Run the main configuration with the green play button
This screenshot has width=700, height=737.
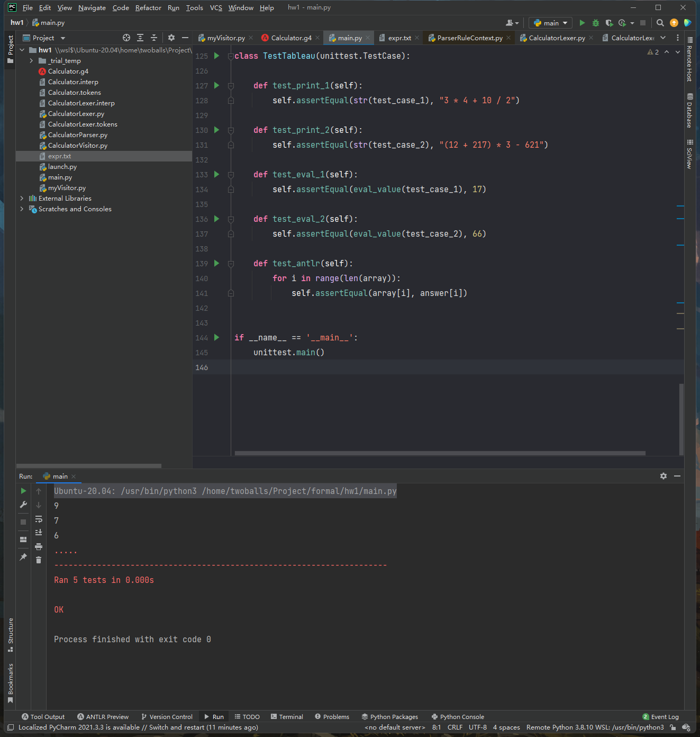(x=582, y=23)
